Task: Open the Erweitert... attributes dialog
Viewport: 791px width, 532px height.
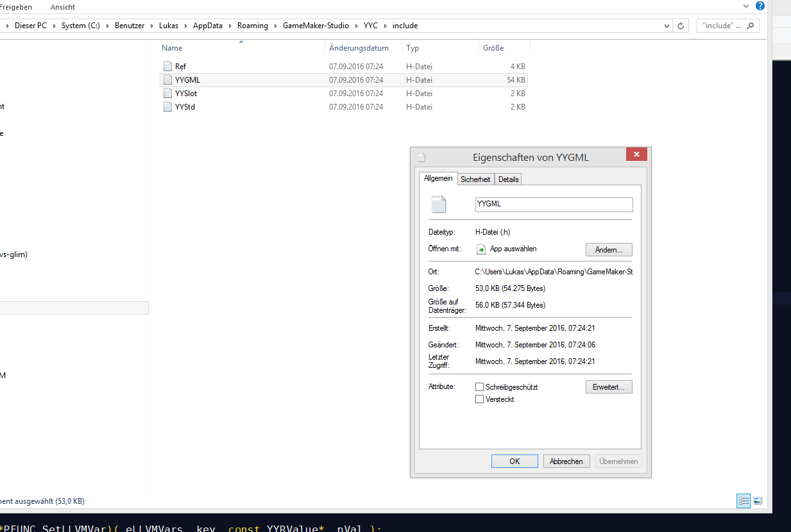Action: [x=609, y=387]
